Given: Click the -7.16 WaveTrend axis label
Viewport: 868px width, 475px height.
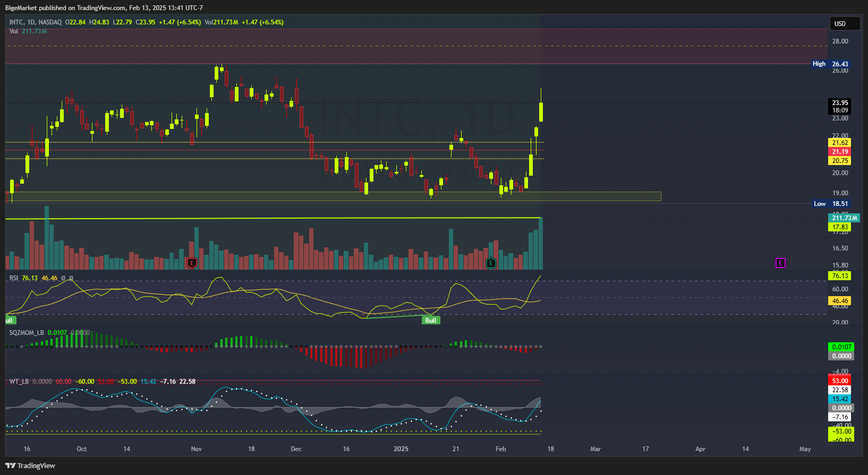Looking at the screenshot, I should click(x=840, y=417).
